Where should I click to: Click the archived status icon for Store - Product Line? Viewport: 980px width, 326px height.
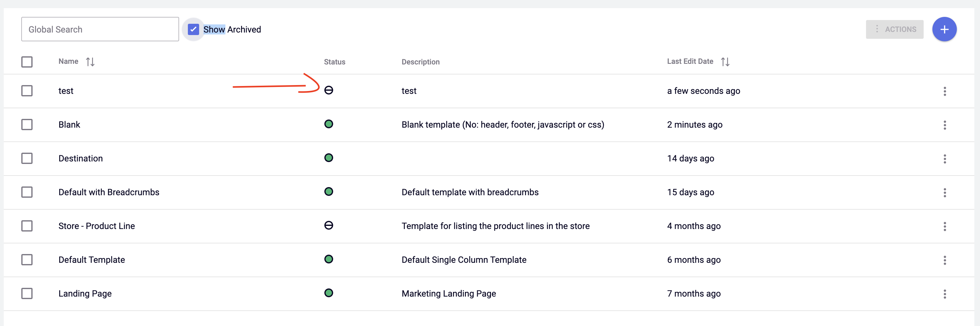[x=329, y=225]
